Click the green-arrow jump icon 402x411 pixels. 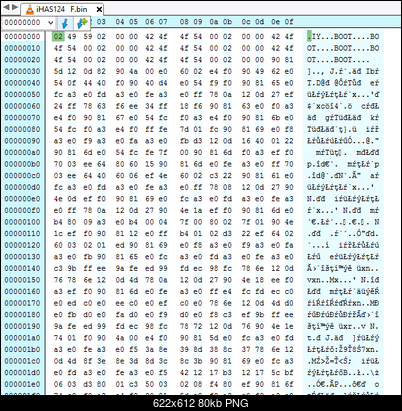coord(81,23)
